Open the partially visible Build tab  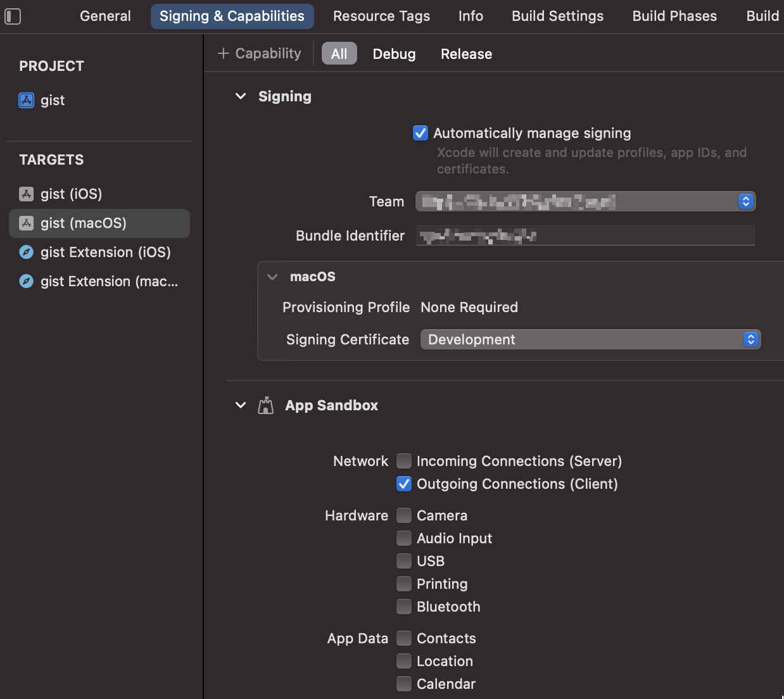[x=762, y=16]
